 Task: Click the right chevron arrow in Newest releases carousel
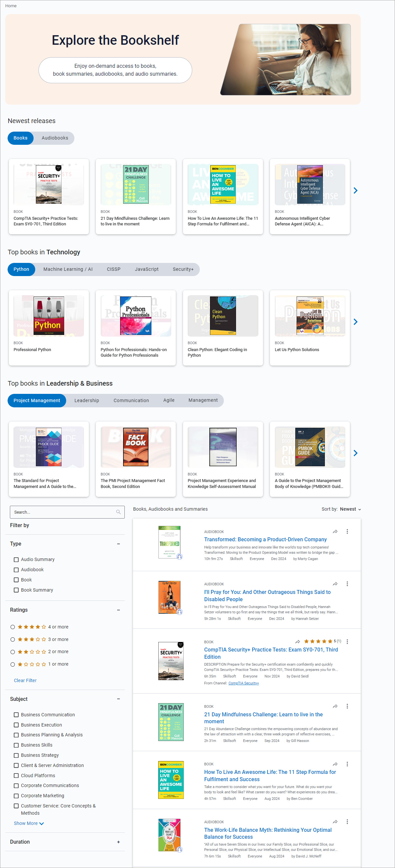356,191
